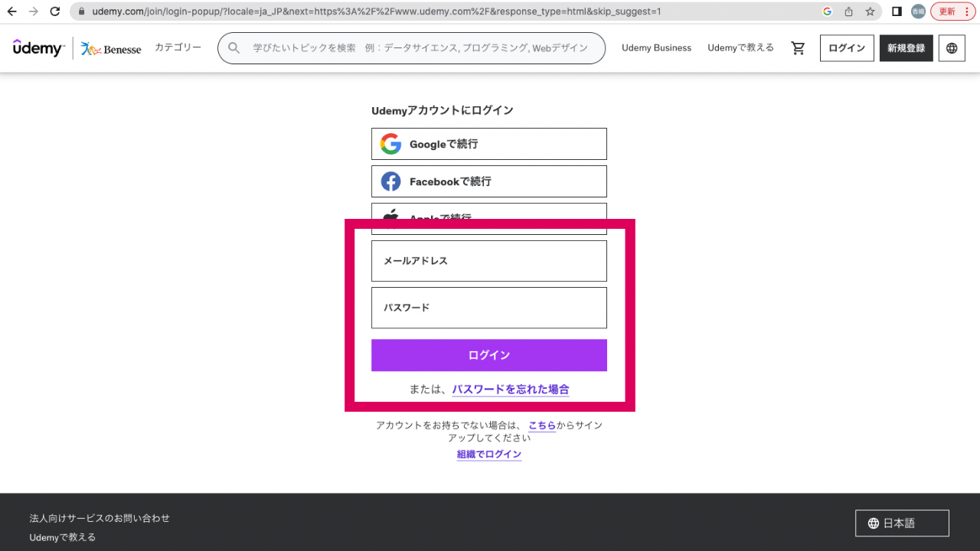Focus the メールアドレス input field
This screenshot has height=551, width=980.
pos(488,261)
